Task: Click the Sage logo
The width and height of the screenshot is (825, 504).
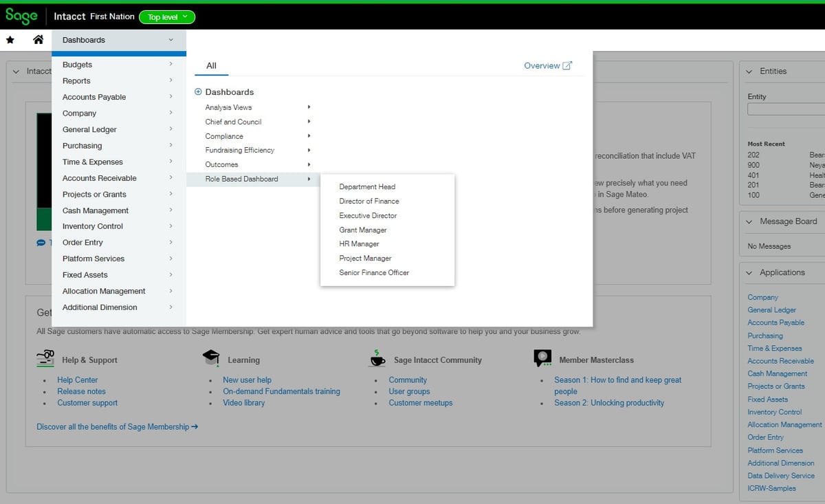Action: tap(21, 14)
